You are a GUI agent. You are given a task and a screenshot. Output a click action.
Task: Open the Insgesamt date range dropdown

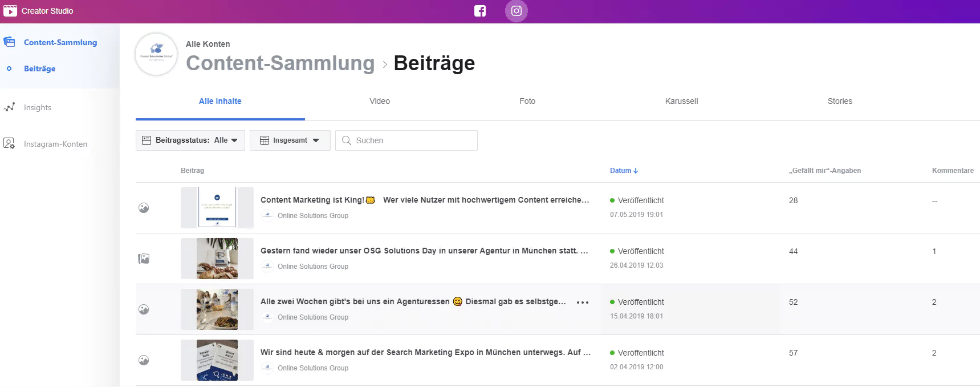click(x=290, y=140)
